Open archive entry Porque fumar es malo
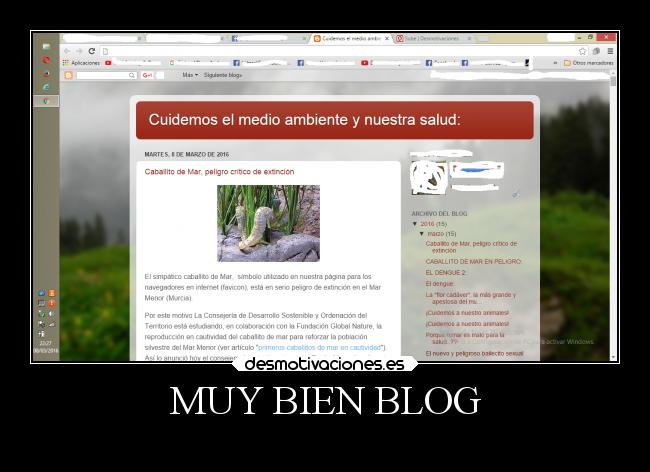 click(x=465, y=338)
